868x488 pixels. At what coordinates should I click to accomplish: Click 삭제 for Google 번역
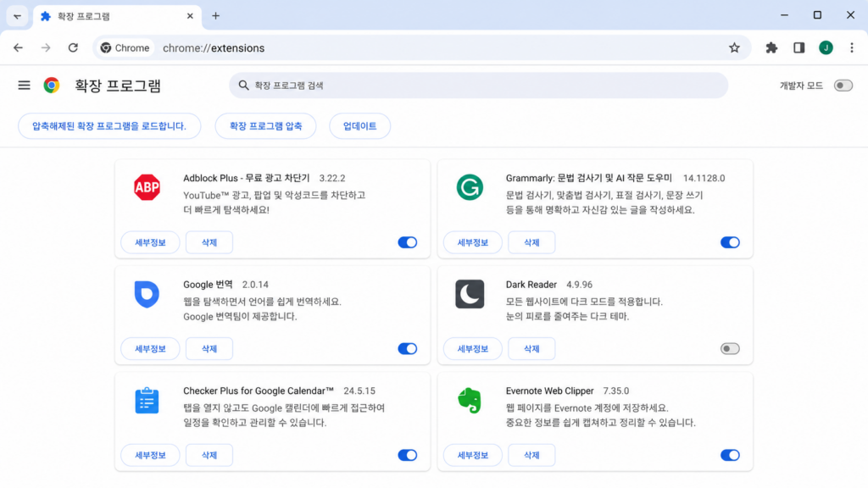click(209, 348)
